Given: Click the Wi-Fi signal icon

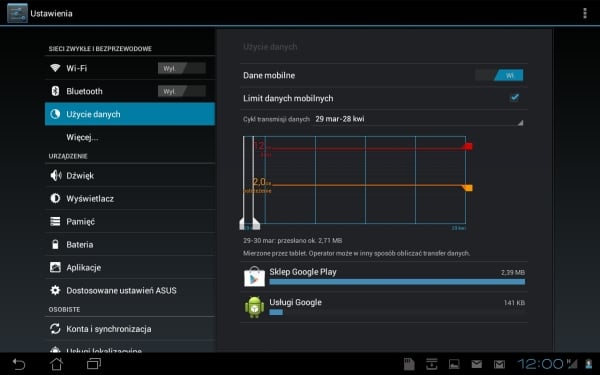Looking at the screenshot, I should (55, 68).
